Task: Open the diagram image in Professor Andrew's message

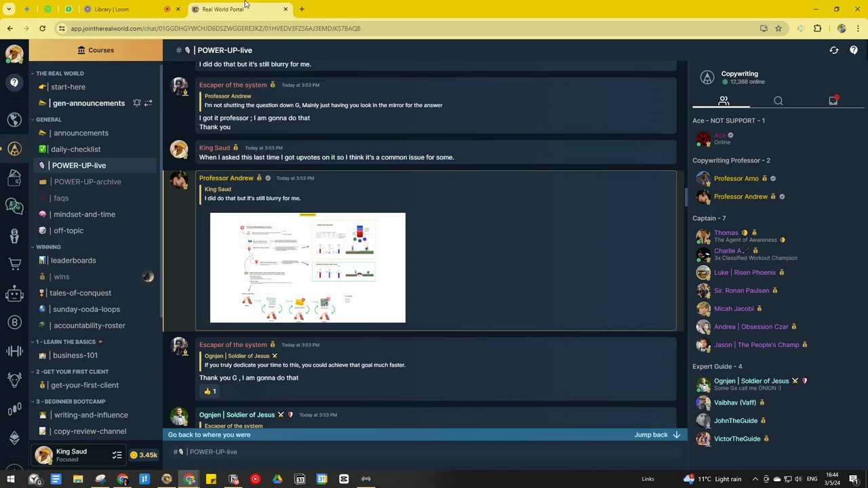Action: point(308,268)
